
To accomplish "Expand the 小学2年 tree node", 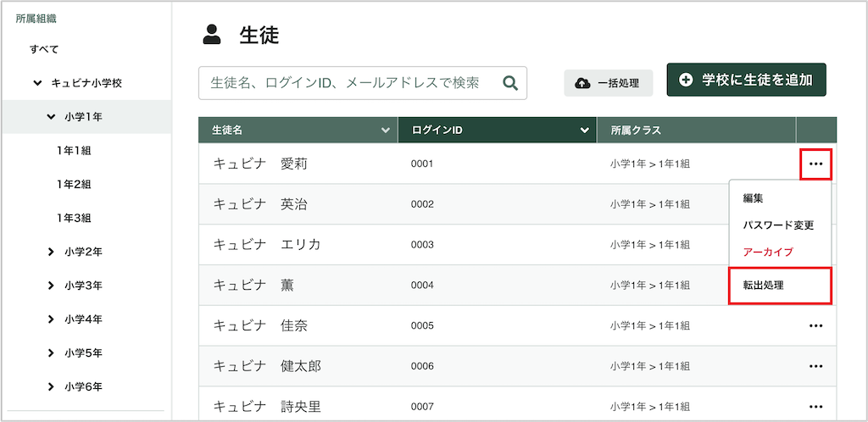I will coord(51,253).
